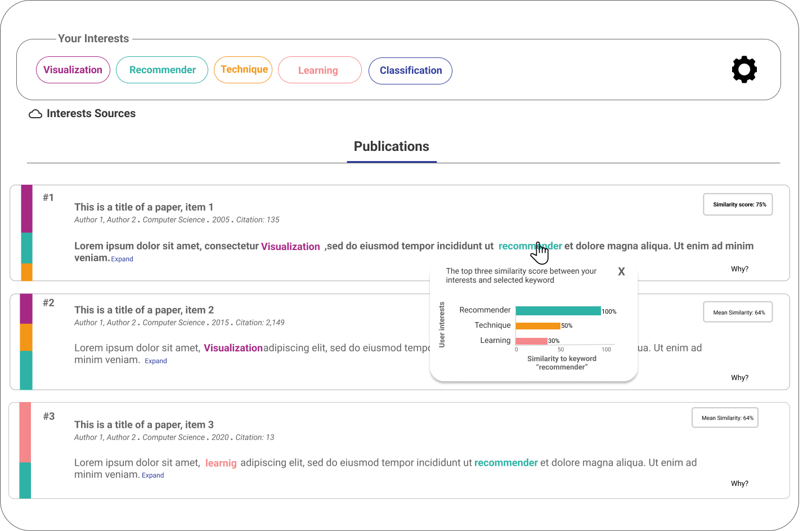Expand the abstract of paper item 1

point(122,259)
